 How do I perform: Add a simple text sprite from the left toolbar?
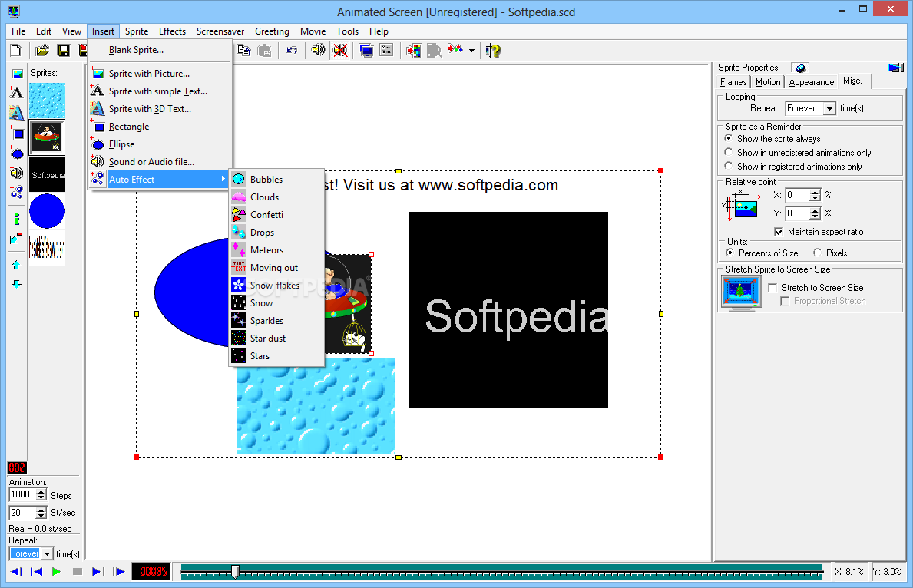[17, 93]
